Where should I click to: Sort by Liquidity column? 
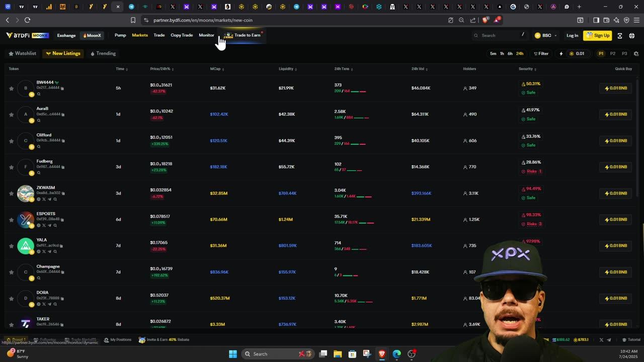288,69
